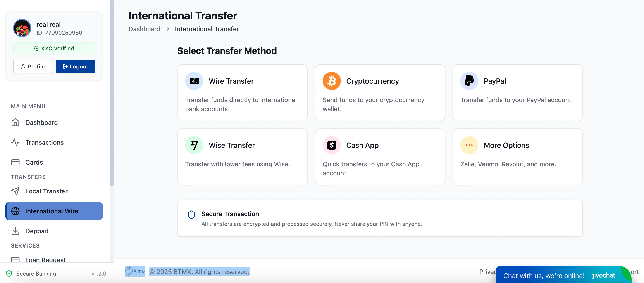Click the Logout button
The image size is (644, 283).
[x=75, y=66]
